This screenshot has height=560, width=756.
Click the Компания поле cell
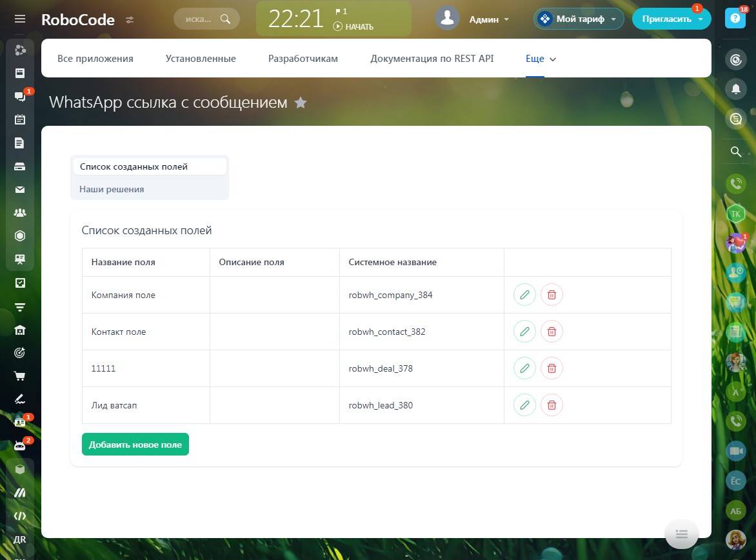pyautogui.click(x=146, y=295)
